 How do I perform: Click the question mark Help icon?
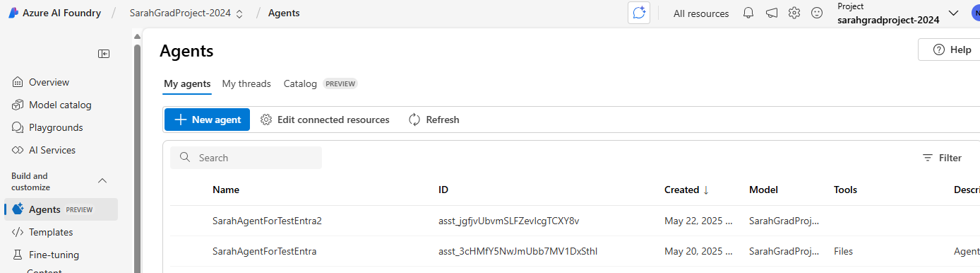939,50
